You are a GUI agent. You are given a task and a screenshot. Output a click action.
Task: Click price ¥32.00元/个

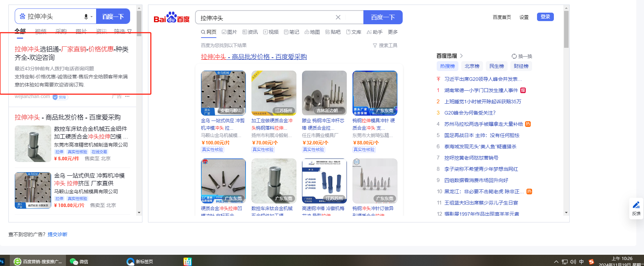click(x=315, y=143)
